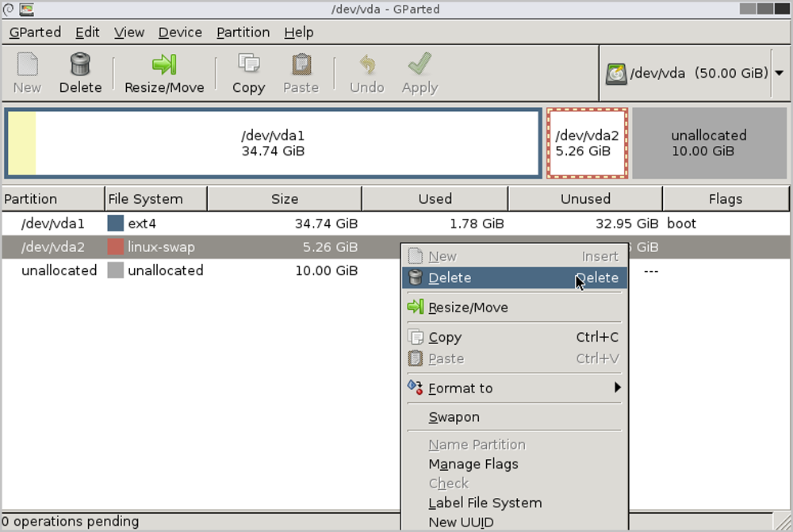
Task: Click the disk icon beside /dev/vda
Action: point(616,74)
